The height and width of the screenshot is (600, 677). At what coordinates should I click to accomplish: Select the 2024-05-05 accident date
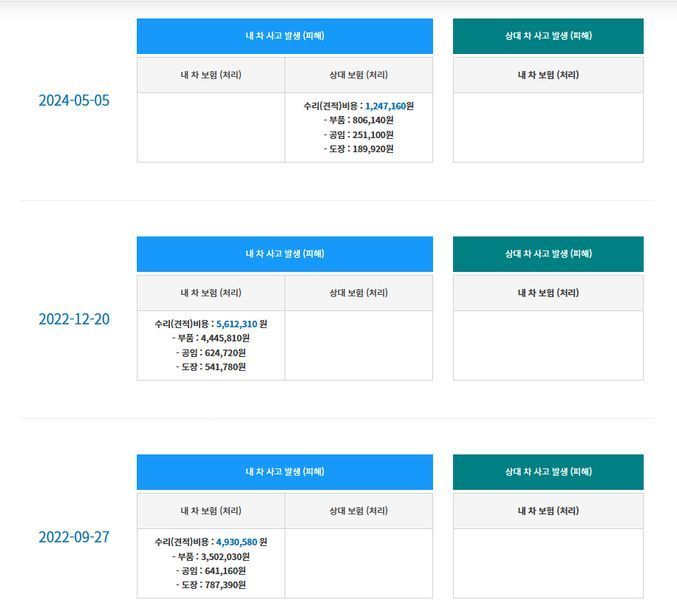pyautogui.click(x=74, y=101)
